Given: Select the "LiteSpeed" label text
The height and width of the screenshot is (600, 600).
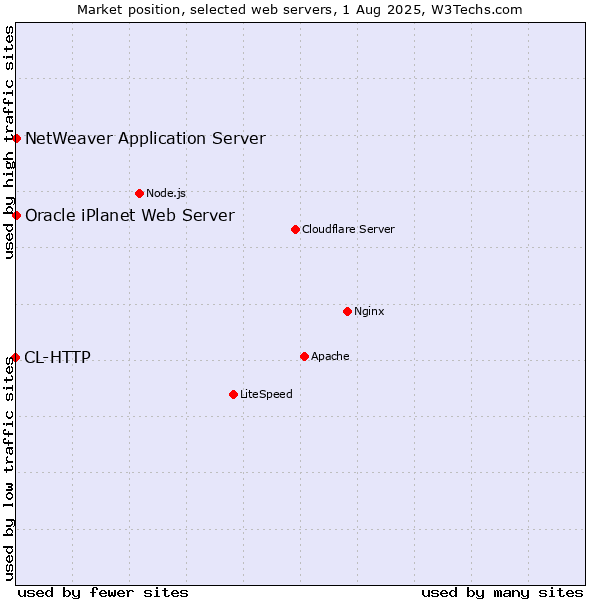Looking at the screenshot, I should (266, 394).
